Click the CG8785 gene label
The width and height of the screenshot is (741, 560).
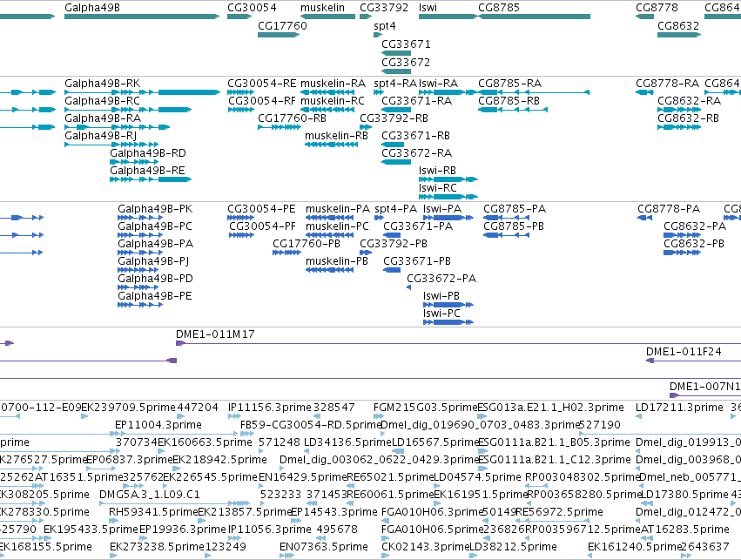[x=499, y=8]
